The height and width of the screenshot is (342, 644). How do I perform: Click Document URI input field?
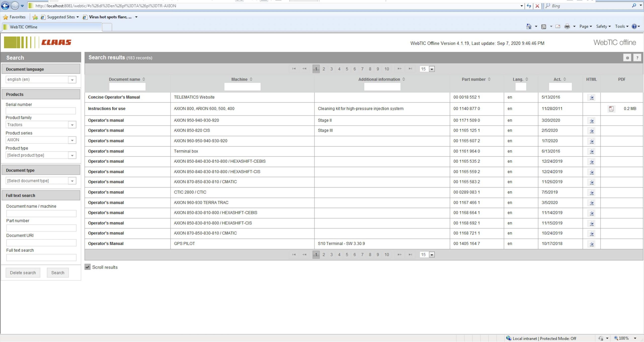coord(41,243)
